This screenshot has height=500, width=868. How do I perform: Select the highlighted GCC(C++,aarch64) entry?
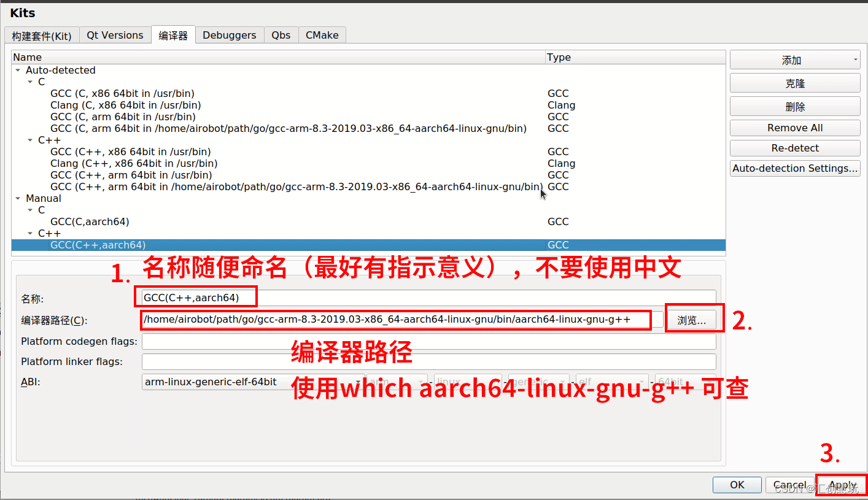(368, 245)
